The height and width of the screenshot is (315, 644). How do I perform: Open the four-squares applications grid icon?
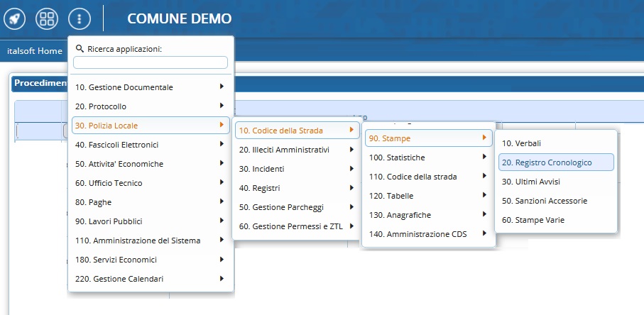pos(47,18)
